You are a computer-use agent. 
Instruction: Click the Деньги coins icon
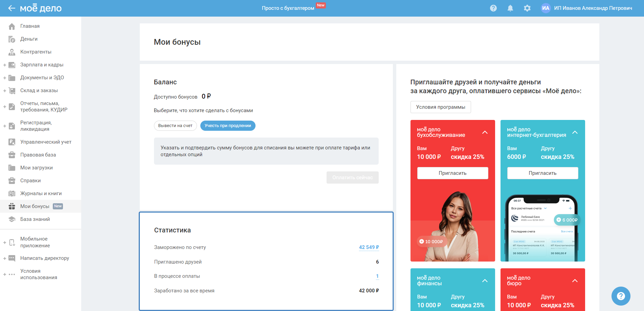12,39
